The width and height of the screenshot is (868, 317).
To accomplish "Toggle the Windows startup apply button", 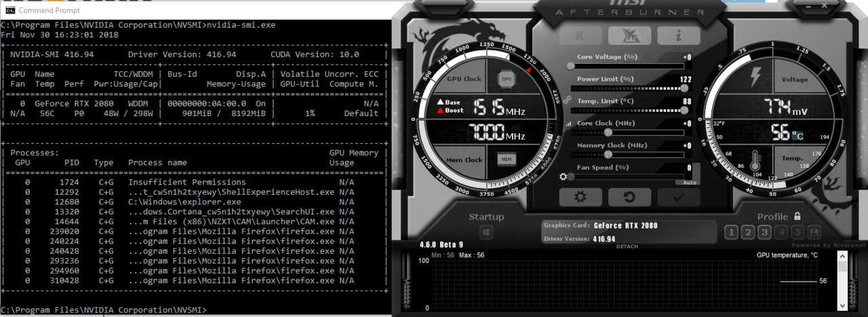I will click(486, 233).
